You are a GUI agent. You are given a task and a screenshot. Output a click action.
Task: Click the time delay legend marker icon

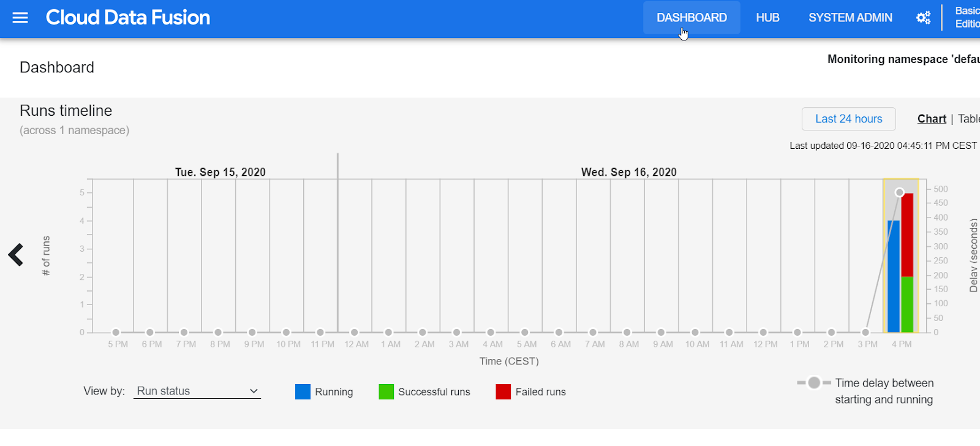click(x=814, y=383)
